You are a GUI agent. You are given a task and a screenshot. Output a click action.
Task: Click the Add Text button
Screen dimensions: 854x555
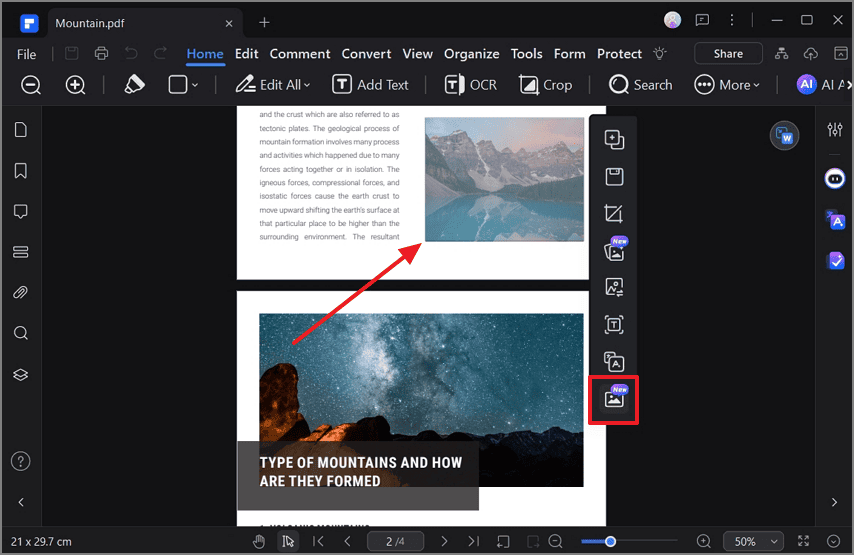[x=370, y=85]
